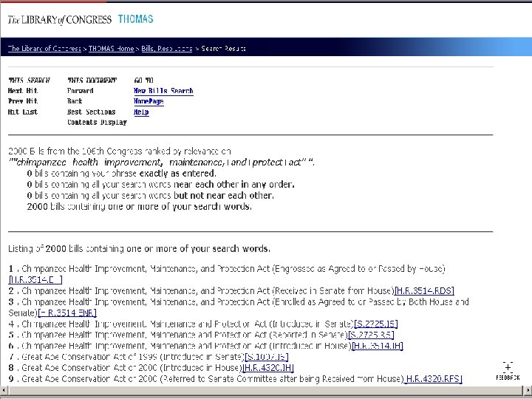Open the feedback plus icon

(508, 367)
